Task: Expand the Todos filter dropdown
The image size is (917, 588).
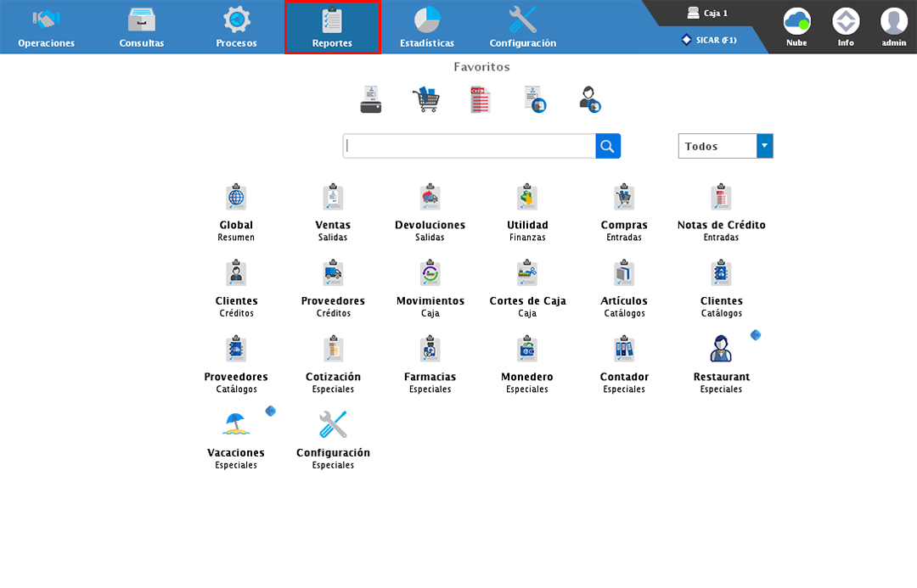Action: tap(764, 146)
